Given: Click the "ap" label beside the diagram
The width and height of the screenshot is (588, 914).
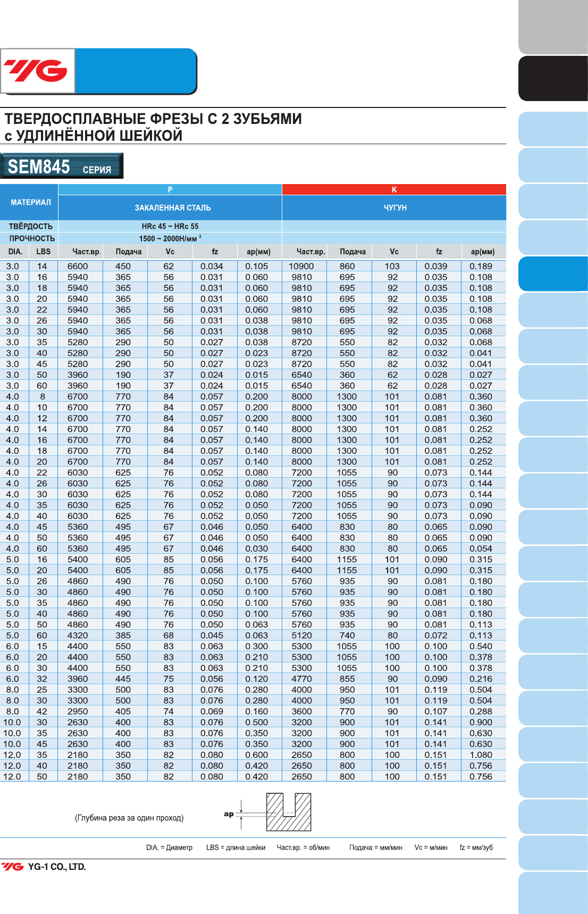Looking at the screenshot, I should [229, 814].
